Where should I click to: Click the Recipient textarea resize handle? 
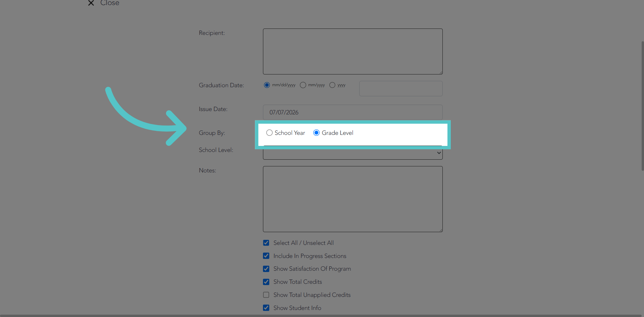click(440, 72)
